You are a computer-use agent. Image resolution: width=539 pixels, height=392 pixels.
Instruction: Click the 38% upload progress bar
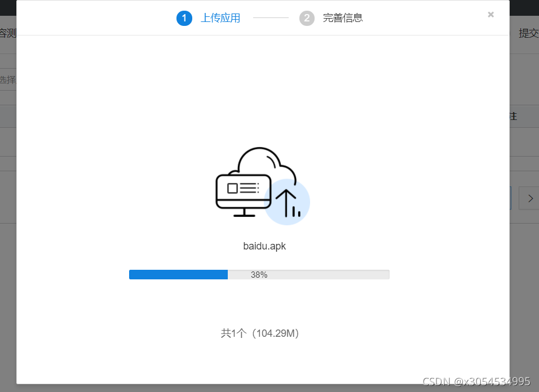(259, 275)
